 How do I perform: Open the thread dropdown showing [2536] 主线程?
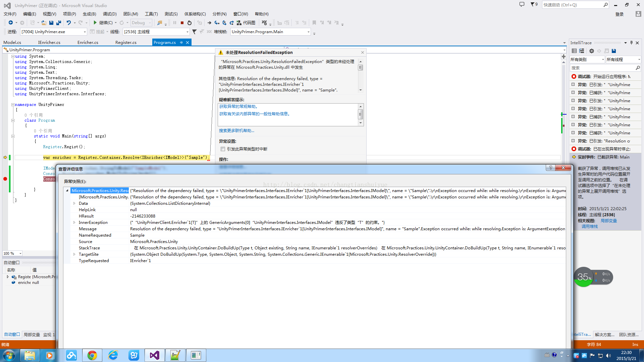coord(156,32)
